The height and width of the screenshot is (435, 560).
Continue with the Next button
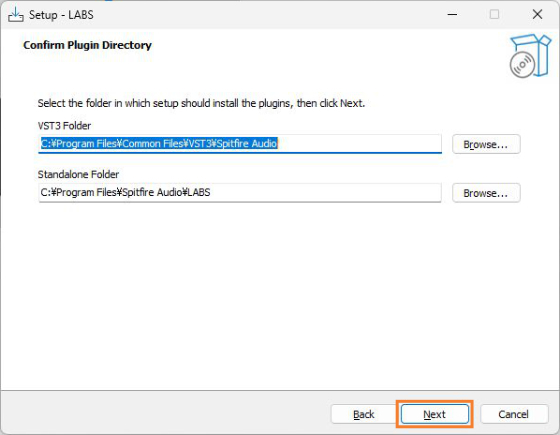click(435, 414)
